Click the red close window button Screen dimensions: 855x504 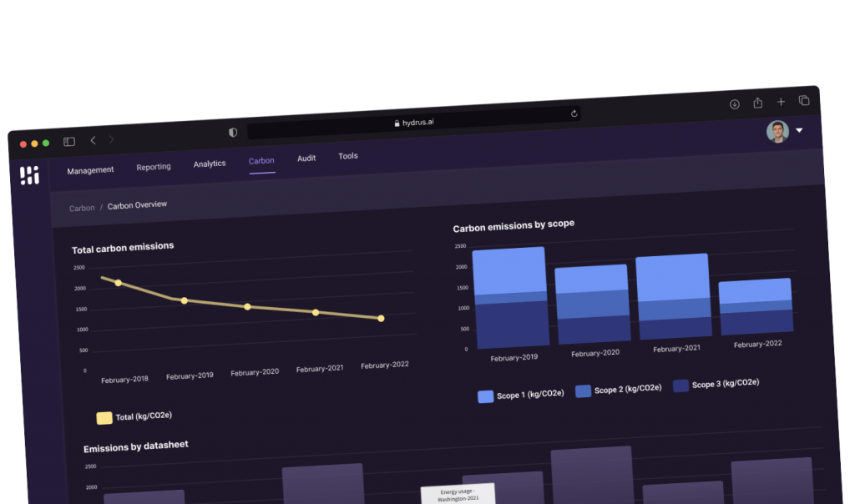pyautogui.click(x=23, y=144)
